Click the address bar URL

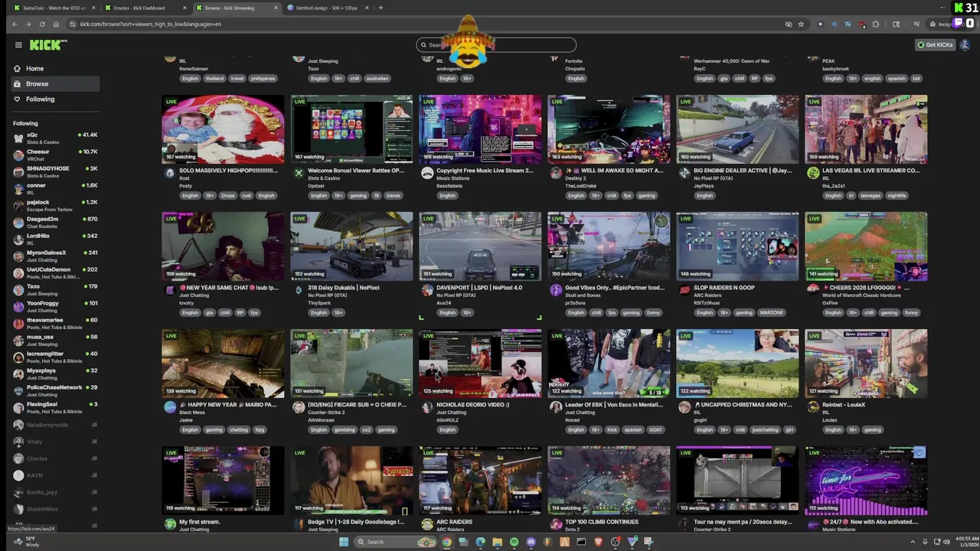pos(151,24)
